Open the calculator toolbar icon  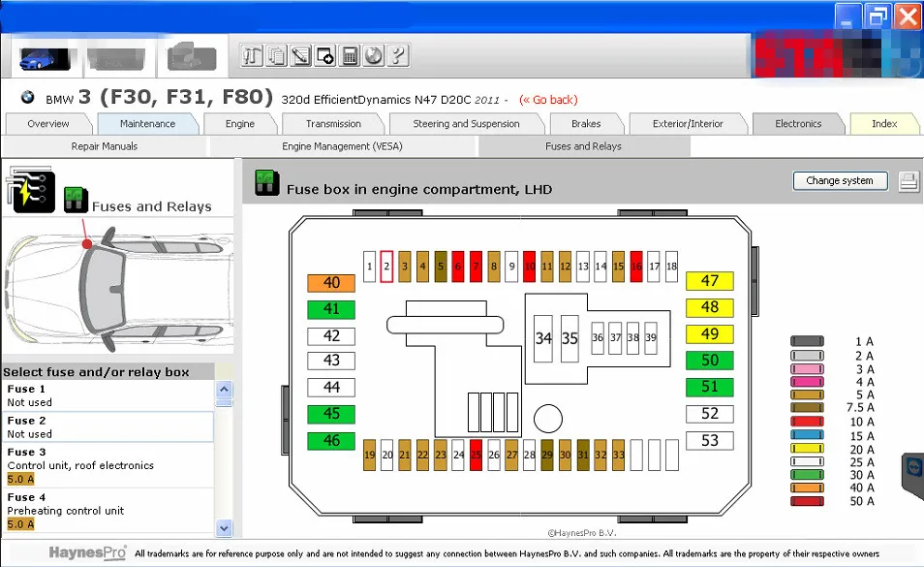(x=350, y=56)
